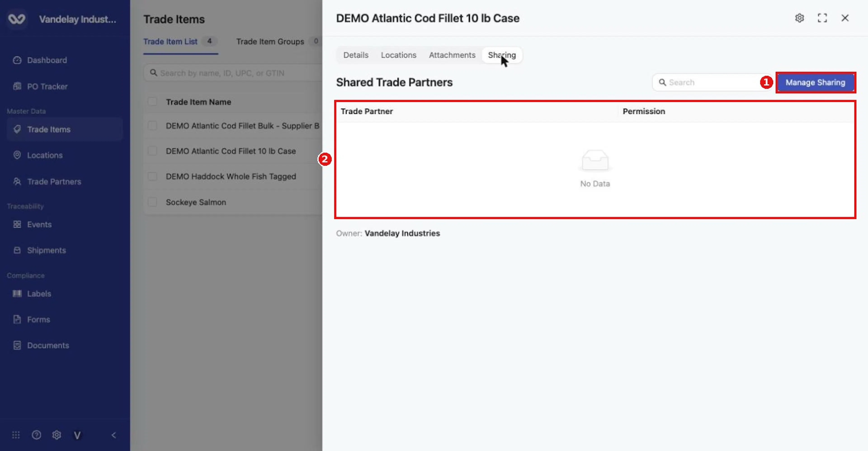The height and width of the screenshot is (451, 868).
Task: Select the Trade Items tag icon
Action: click(17, 129)
